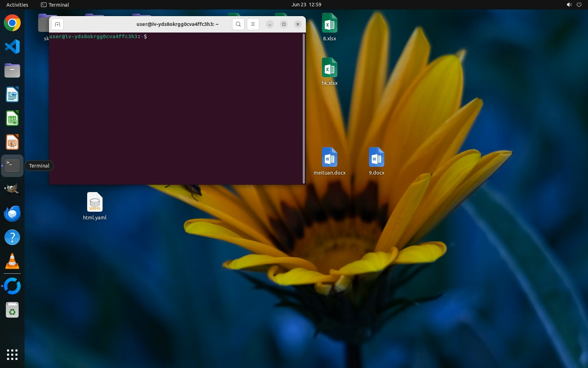Screen dimensions: 588x368
Task: Open the clock and calendar menu
Action: click(x=306, y=5)
